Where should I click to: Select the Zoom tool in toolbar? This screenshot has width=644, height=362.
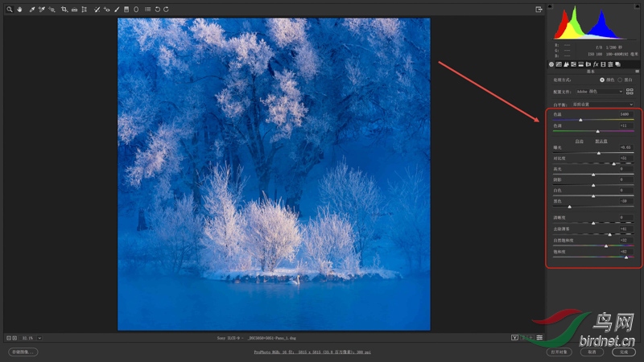click(x=10, y=9)
